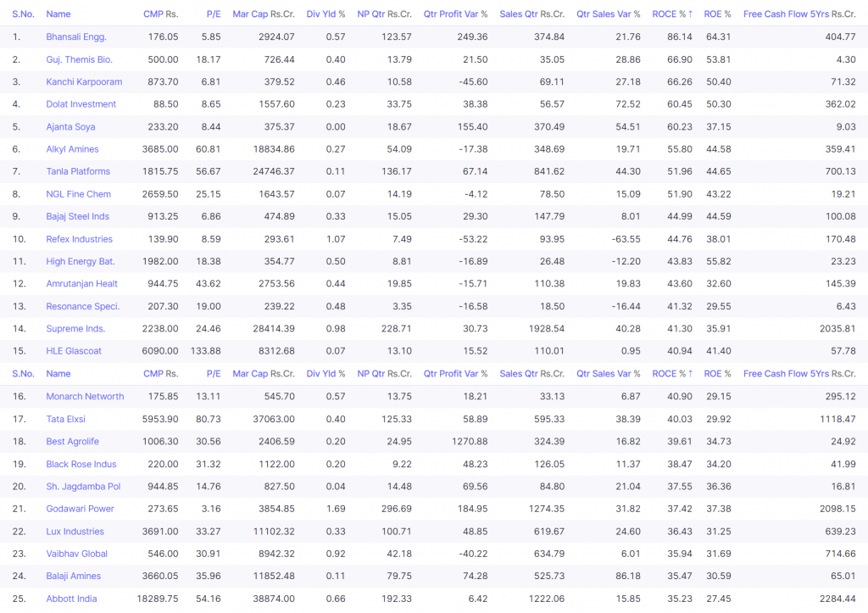This screenshot has width=868, height=613.
Task: Open the Best Agrolife link
Action: point(73,442)
